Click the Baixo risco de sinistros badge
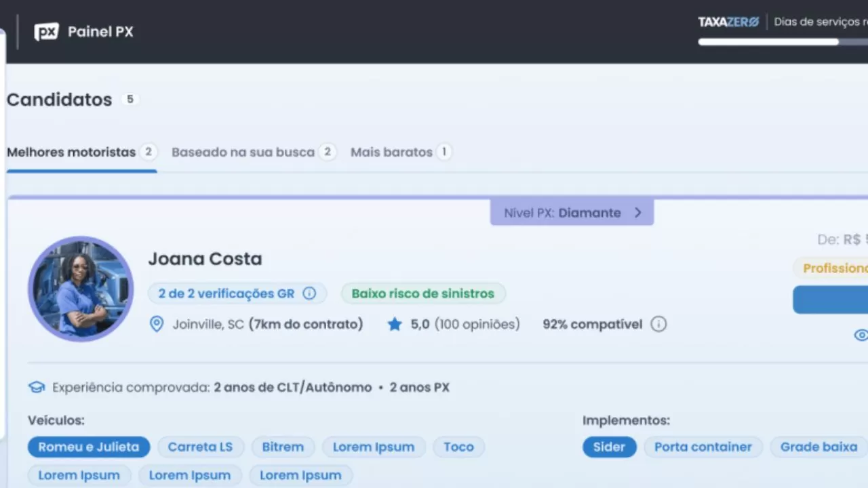This screenshot has width=868, height=488. (x=423, y=293)
